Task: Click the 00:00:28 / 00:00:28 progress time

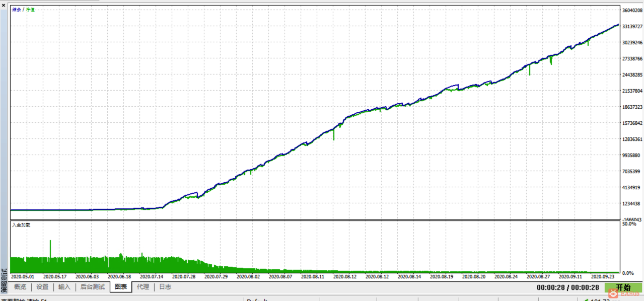Action: (567, 287)
